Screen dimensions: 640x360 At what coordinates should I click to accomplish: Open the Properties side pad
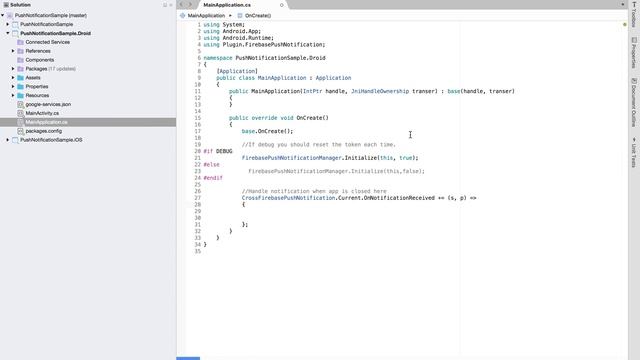point(634,53)
